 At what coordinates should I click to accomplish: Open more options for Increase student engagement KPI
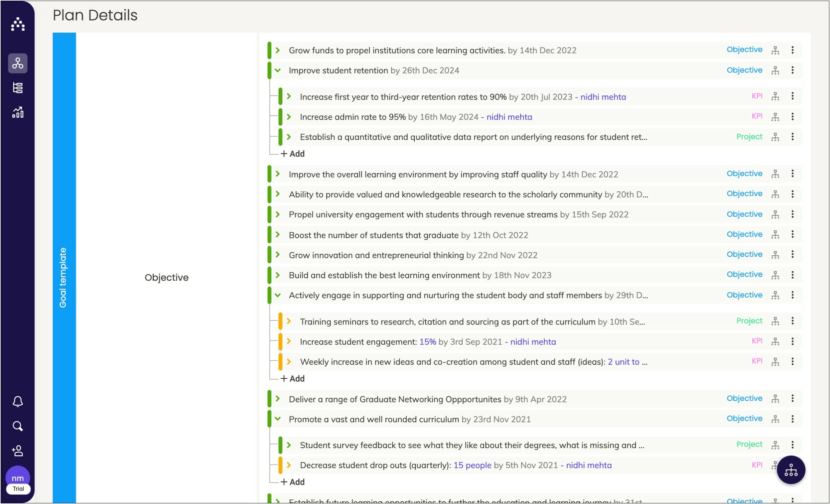[x=792, y=341]
